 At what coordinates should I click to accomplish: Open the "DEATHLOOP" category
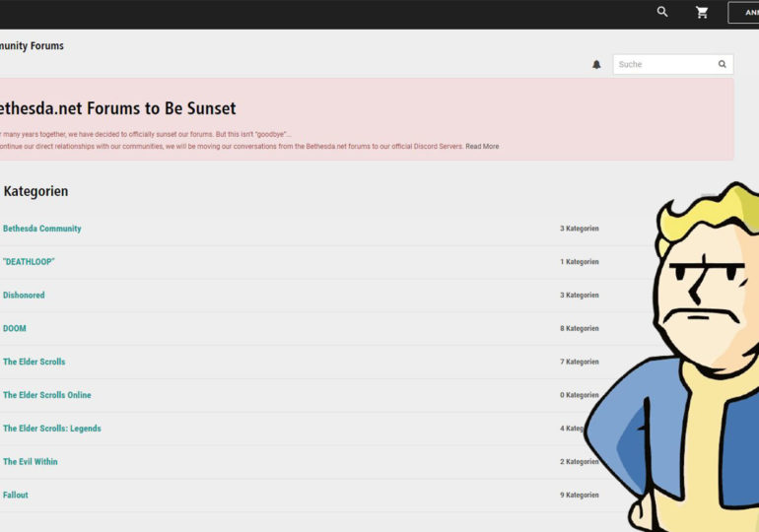29,262
